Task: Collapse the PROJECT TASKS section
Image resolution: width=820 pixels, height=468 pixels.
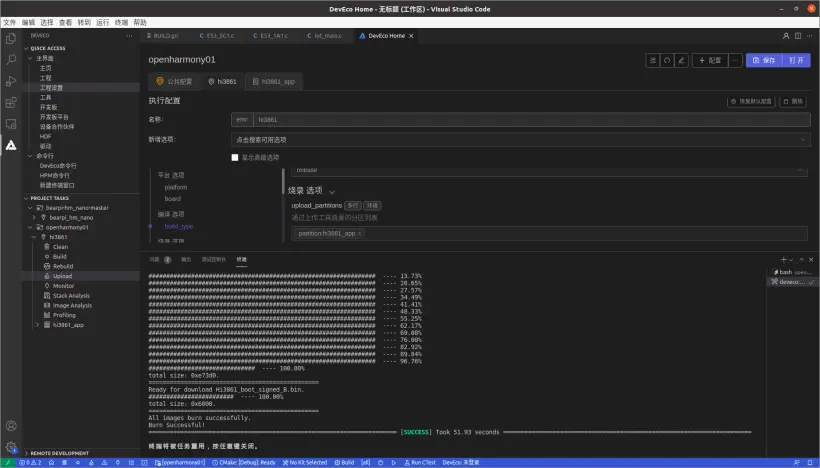Action: tap(27, 198)
